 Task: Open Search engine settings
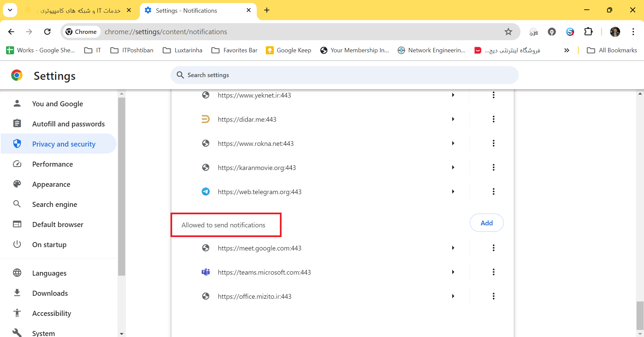tap(58, 204)
